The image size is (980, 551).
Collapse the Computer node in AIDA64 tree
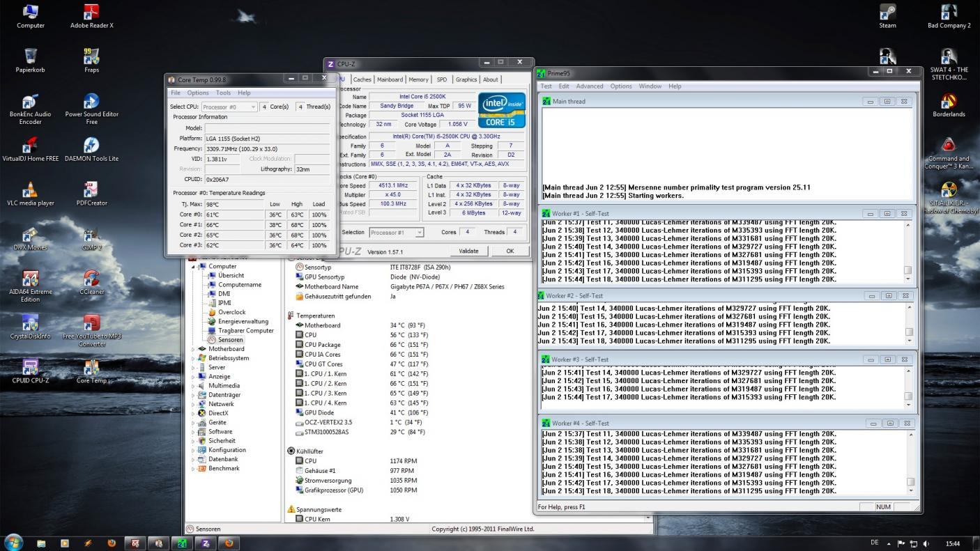tap(194, 267)
